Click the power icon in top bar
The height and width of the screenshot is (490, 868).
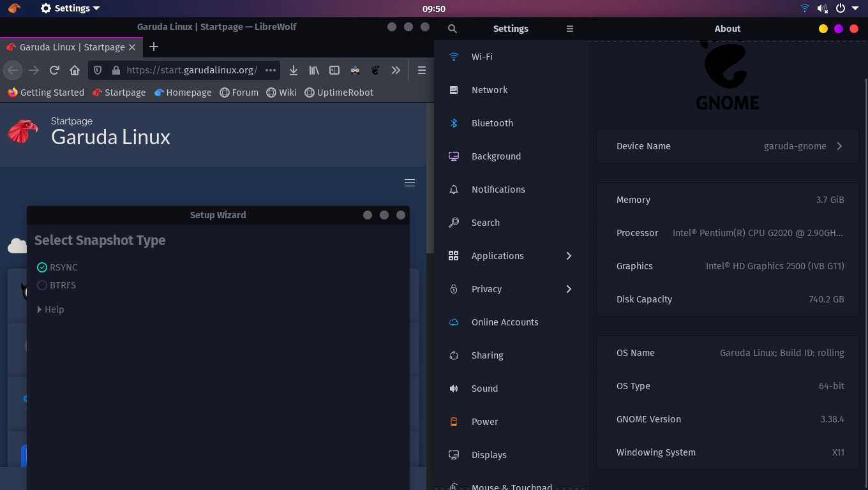click(x=841, y=8)
